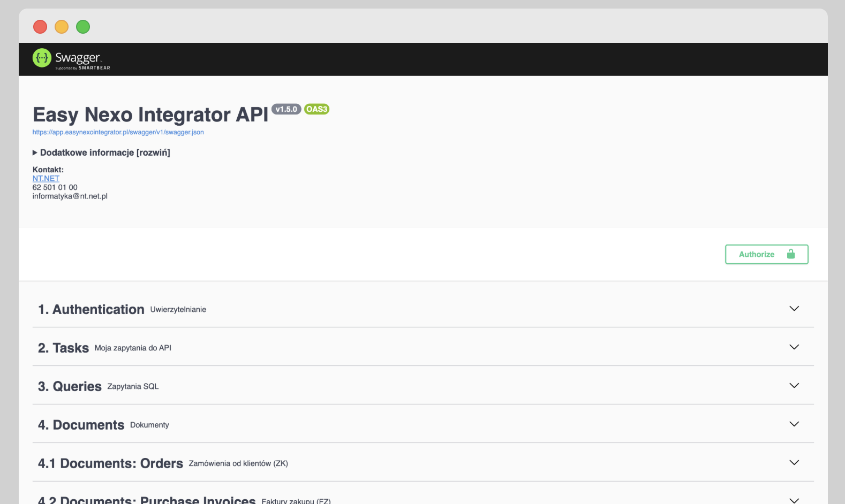Expand the 4.1 Documents: Orders chevron

tap(794, 463)
